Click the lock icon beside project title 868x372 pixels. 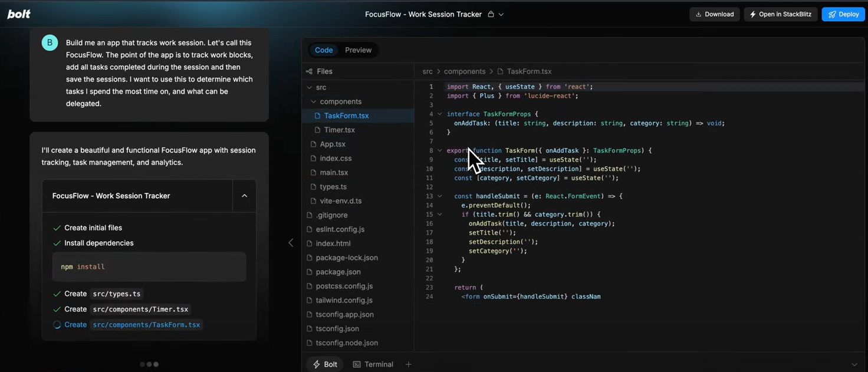491,14
